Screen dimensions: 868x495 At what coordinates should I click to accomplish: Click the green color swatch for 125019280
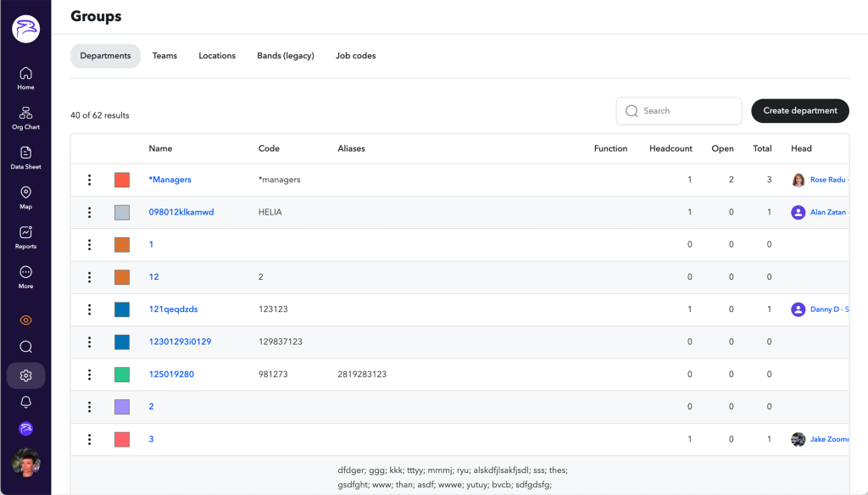122,375
